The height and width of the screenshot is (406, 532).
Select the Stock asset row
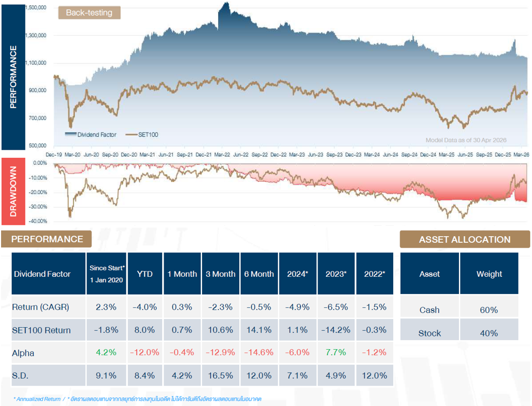click(460, 329)
